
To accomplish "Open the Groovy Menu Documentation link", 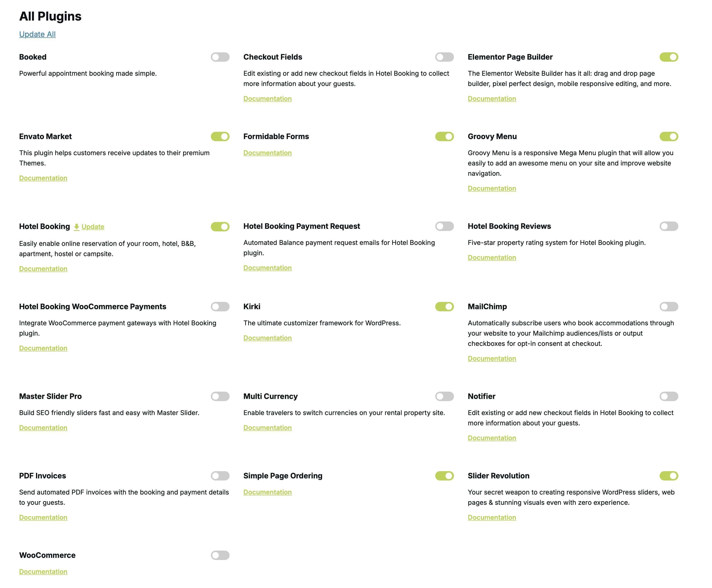I will click(x=492, y=188).
